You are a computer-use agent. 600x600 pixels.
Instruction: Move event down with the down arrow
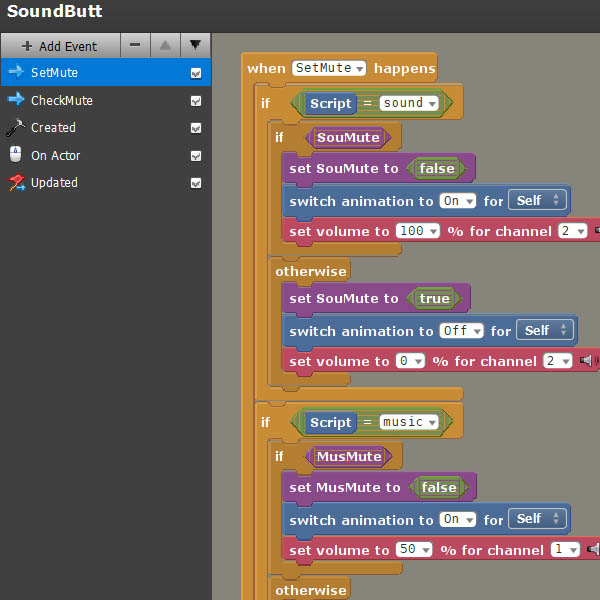(196, 45)
